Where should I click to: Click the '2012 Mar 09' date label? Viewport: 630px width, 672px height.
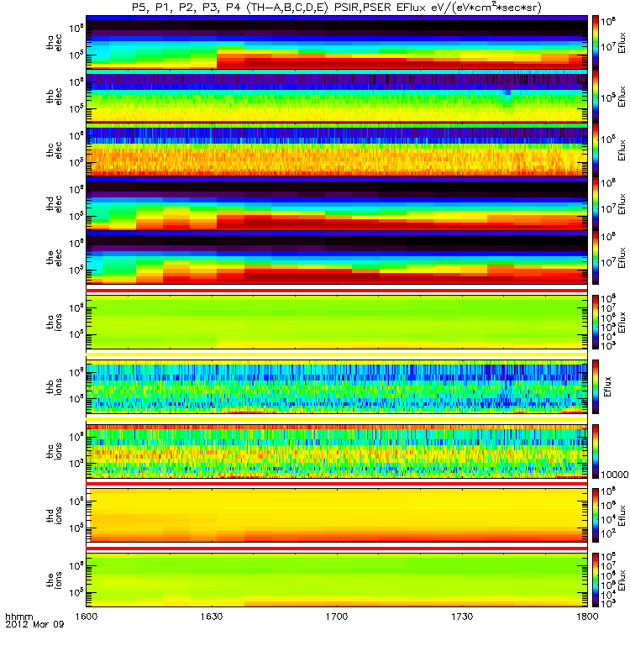point(34,624)
